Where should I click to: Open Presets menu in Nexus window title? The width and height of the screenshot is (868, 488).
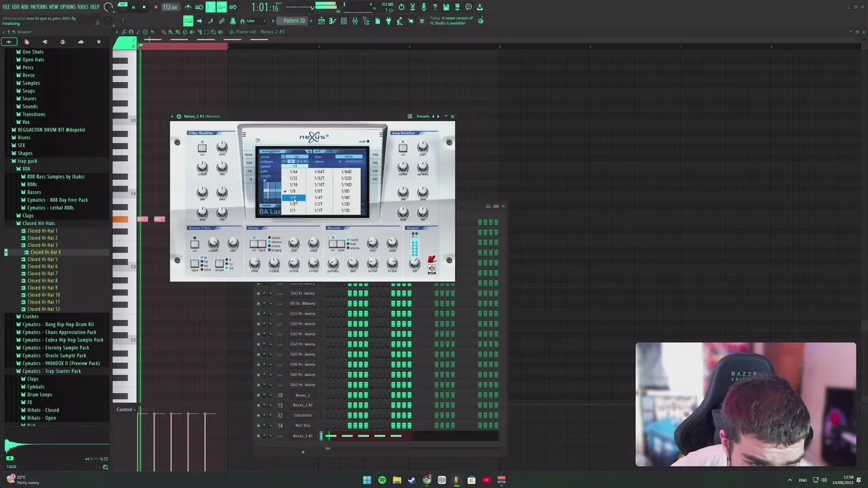point(422,117)
